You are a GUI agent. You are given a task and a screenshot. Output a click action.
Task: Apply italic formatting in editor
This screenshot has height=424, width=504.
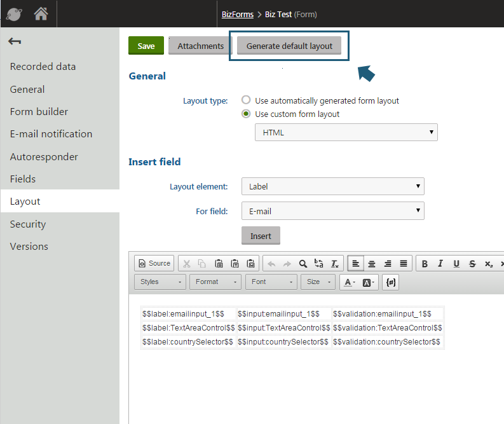click(440, 263)
